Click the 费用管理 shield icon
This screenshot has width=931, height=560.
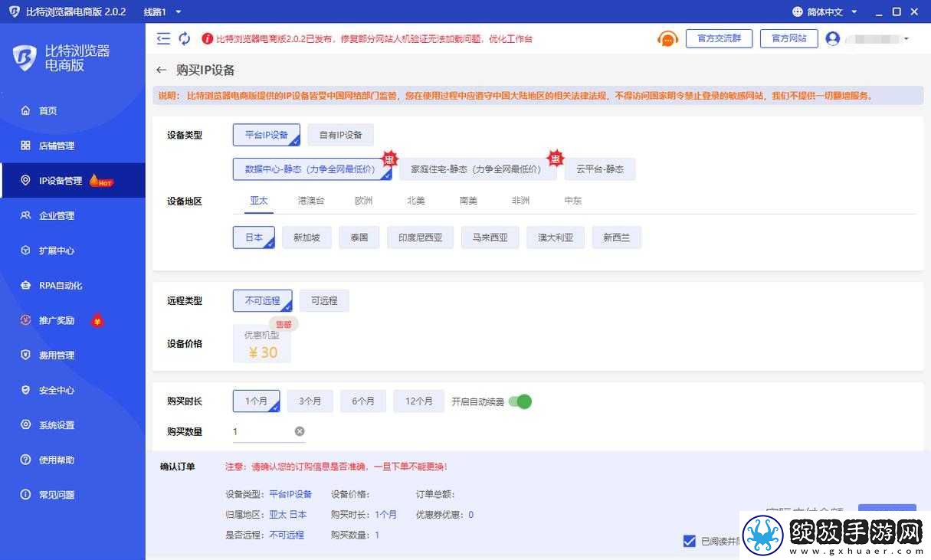(x=26, y=355)
